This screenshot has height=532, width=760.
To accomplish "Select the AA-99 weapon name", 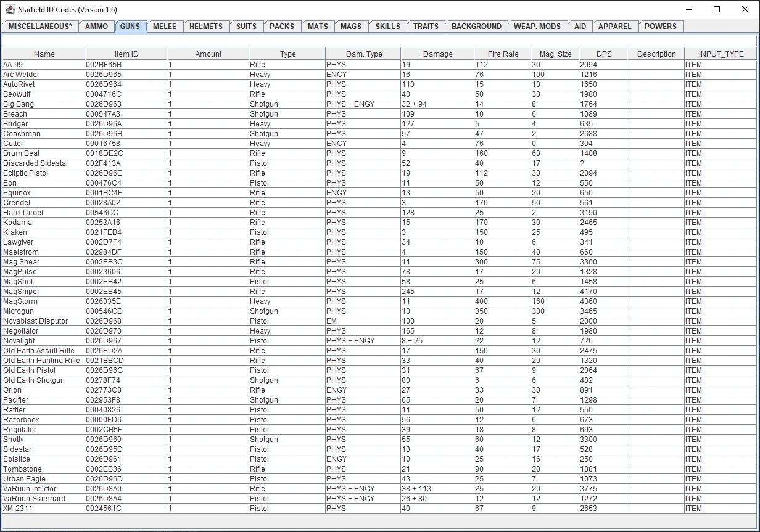I will (x=13, y=65).
